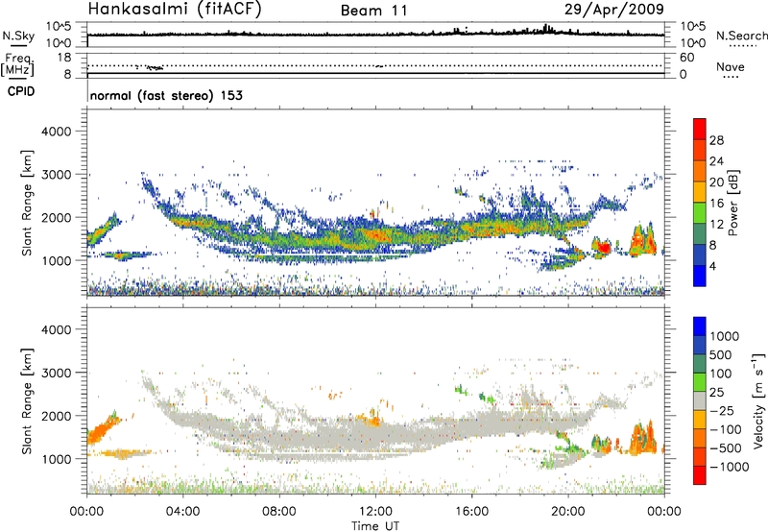Click the '08:00' time tick label
768x532 pixels.
(x=279, y=512)
